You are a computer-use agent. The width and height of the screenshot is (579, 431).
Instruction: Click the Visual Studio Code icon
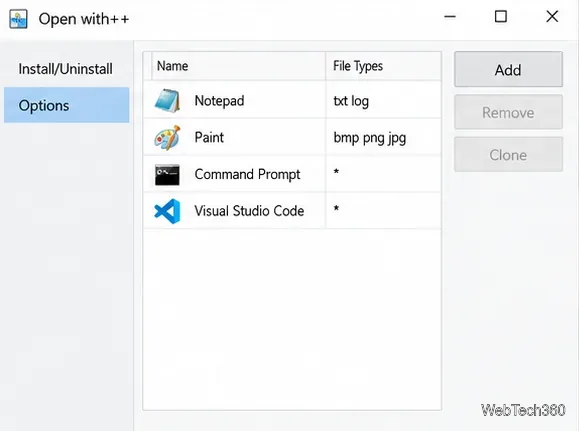(167, 211)
